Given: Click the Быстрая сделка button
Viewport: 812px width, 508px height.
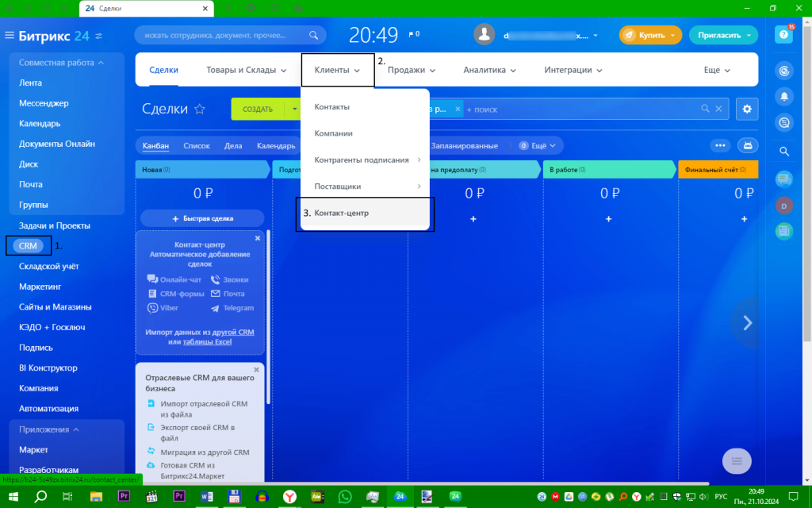Looking at the screenshot, I should coord(202,218).
